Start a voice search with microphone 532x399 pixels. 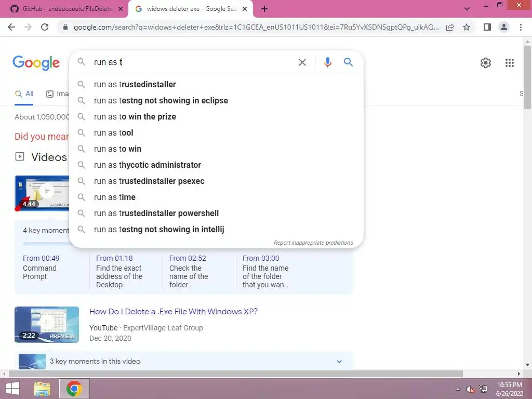click(327, 62)
